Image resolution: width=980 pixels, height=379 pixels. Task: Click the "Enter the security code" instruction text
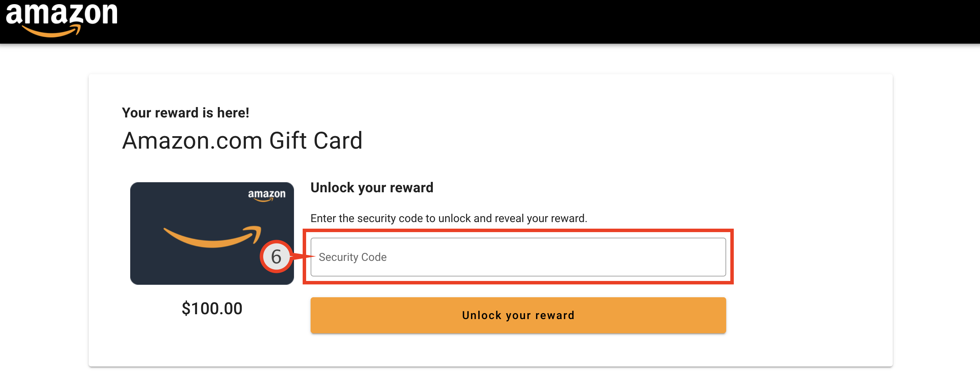tap(448, 218)
